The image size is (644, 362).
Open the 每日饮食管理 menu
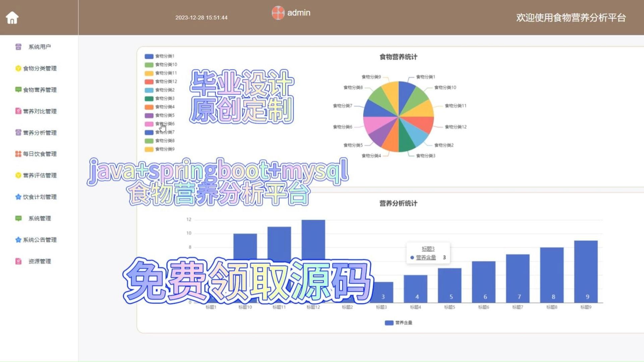tap(39, 154)
